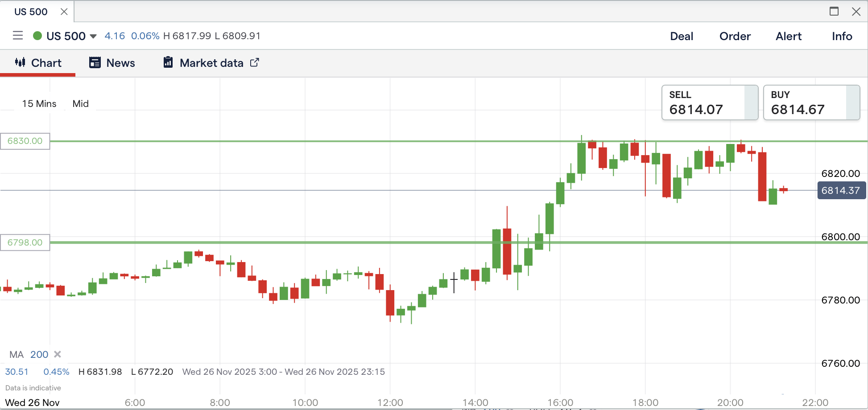Expand the US 500 market dropdown arrow

[x=93, y=36]
